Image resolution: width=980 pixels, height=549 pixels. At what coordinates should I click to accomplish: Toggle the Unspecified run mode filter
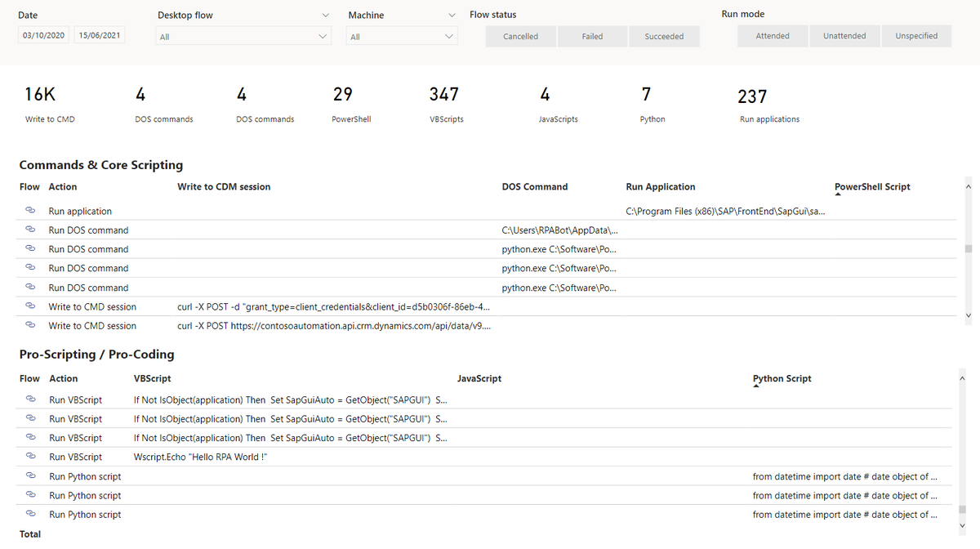tap(916, 36)
